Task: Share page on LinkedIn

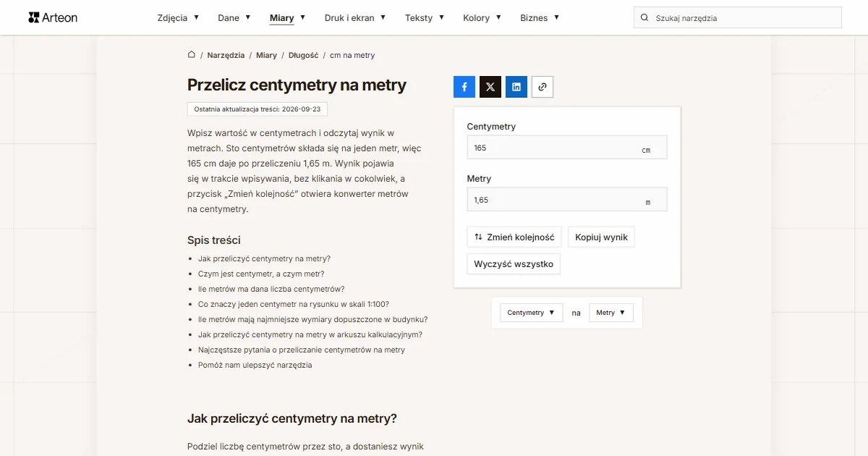Action: tap(516, 87)
